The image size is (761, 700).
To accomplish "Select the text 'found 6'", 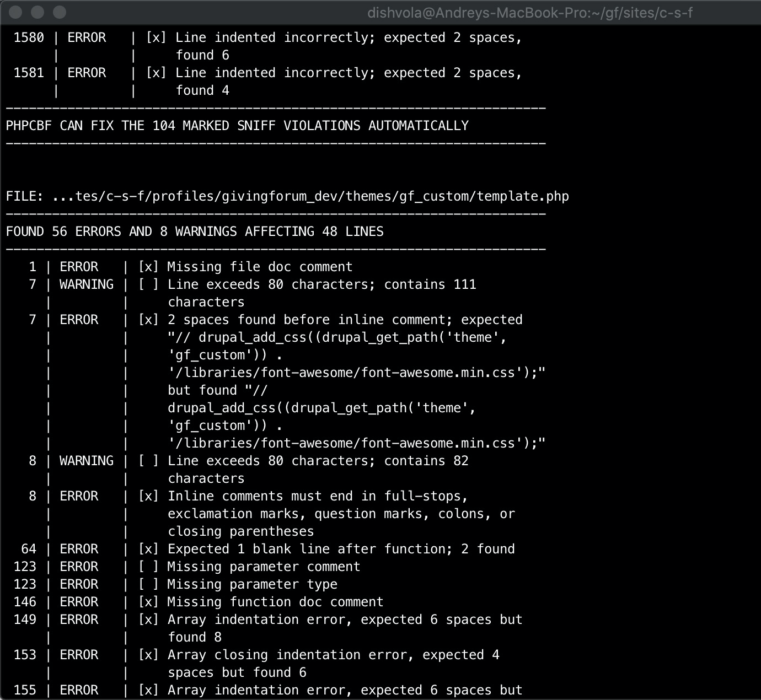I will [x=202, y=55].
